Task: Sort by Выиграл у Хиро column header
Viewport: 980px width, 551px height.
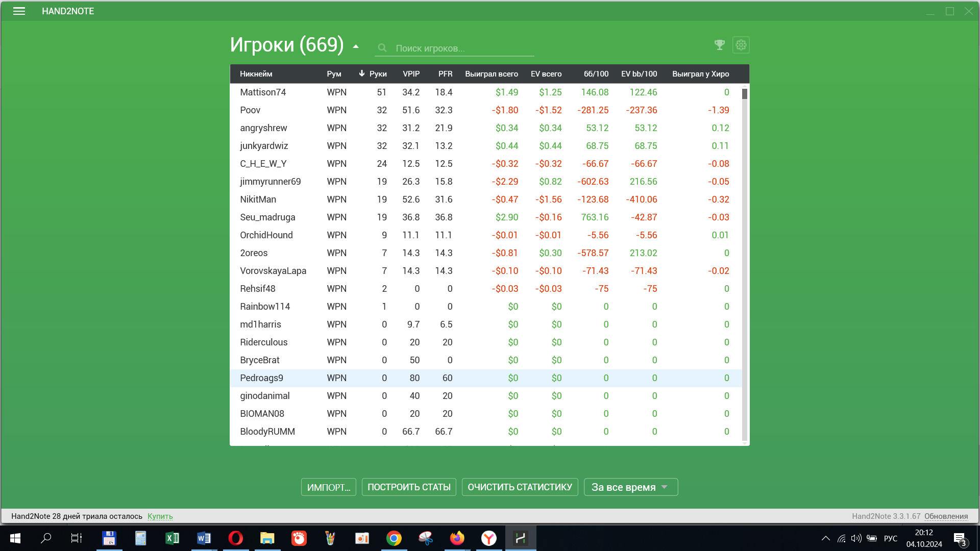Action: (700, 74)
